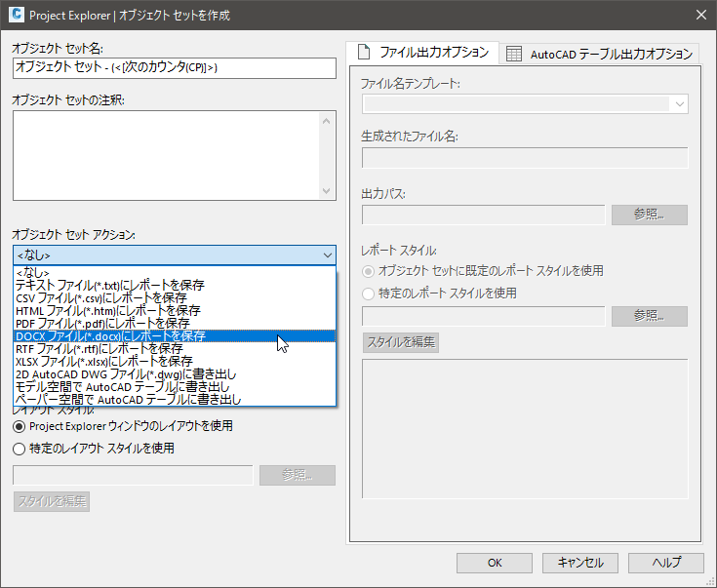The height and width of the screenshot is (588, 717).
Task: Select オブジェクト セットに既定のレポート スタイルを使用
Action: tap(483, 271)
